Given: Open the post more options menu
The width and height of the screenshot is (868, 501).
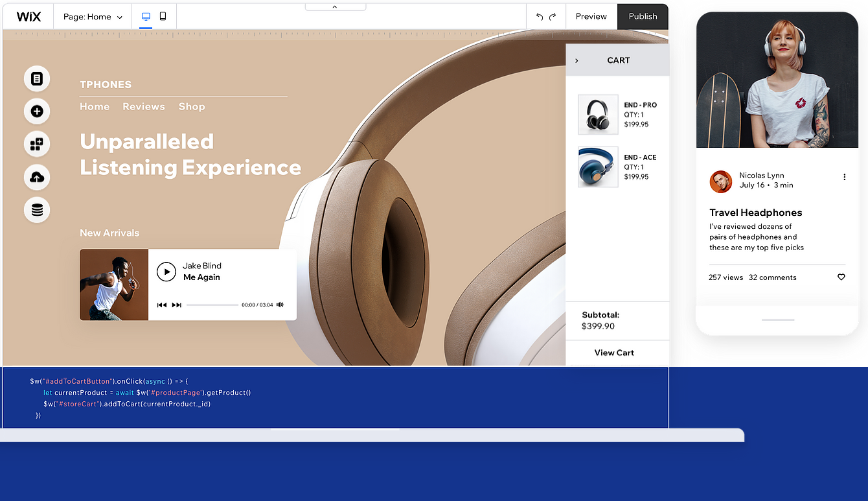Looking at the screenshot, I should pyautogui.click(x=844, y=177).
